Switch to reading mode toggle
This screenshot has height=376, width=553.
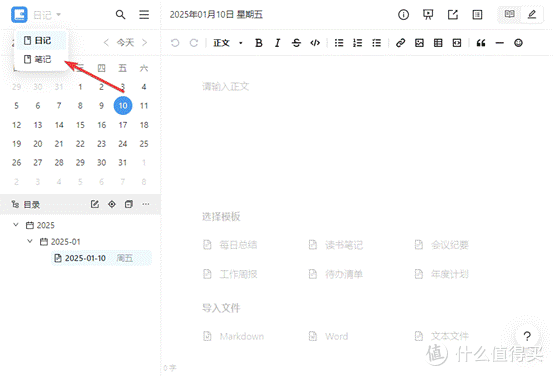coord(509,14)
